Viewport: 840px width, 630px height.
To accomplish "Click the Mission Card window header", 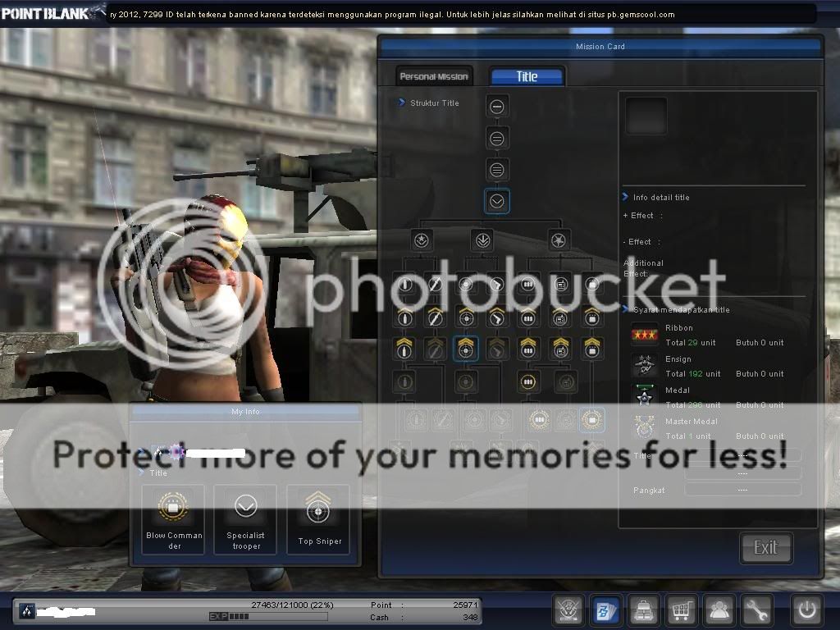I will 600,47.
